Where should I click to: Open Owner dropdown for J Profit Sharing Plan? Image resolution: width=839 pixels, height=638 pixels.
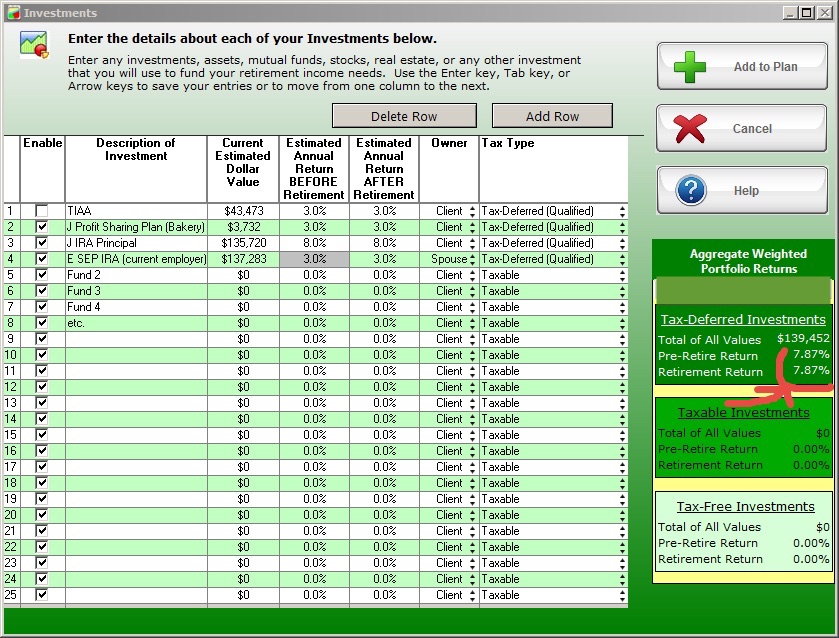(x=472, y=227)
